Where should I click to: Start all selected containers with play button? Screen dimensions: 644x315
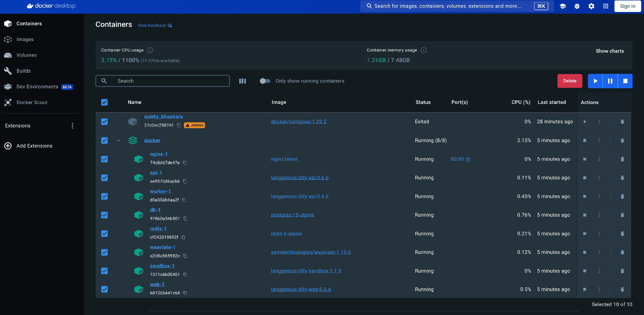point(595,81)
